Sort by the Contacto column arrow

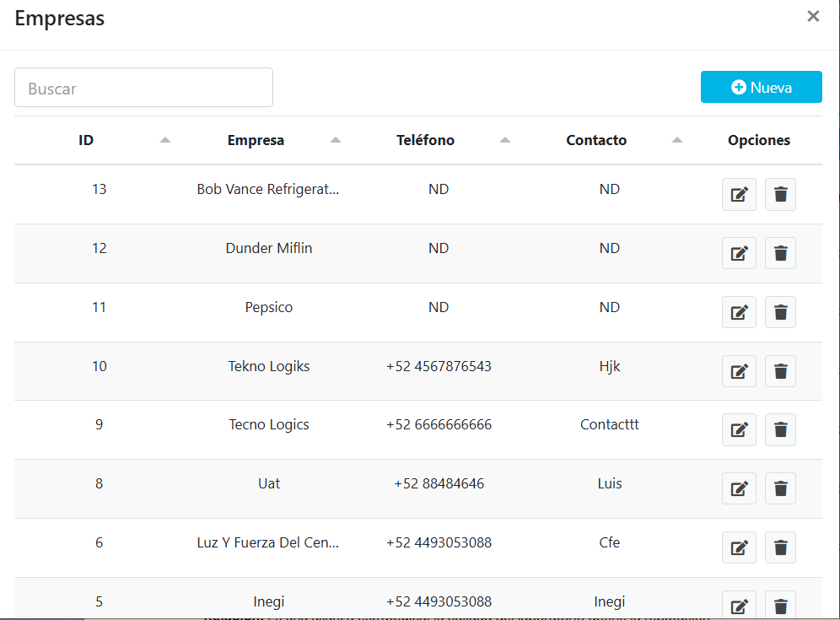pos(677,140)
